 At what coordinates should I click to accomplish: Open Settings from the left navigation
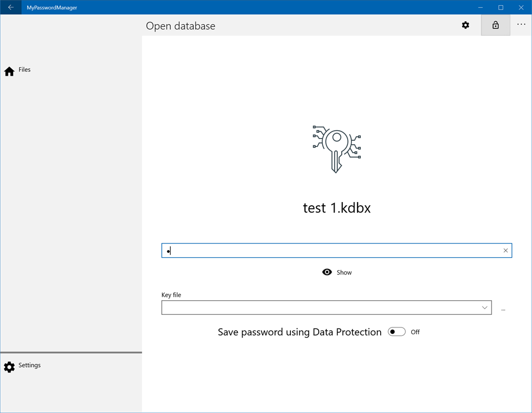[29, 365]
